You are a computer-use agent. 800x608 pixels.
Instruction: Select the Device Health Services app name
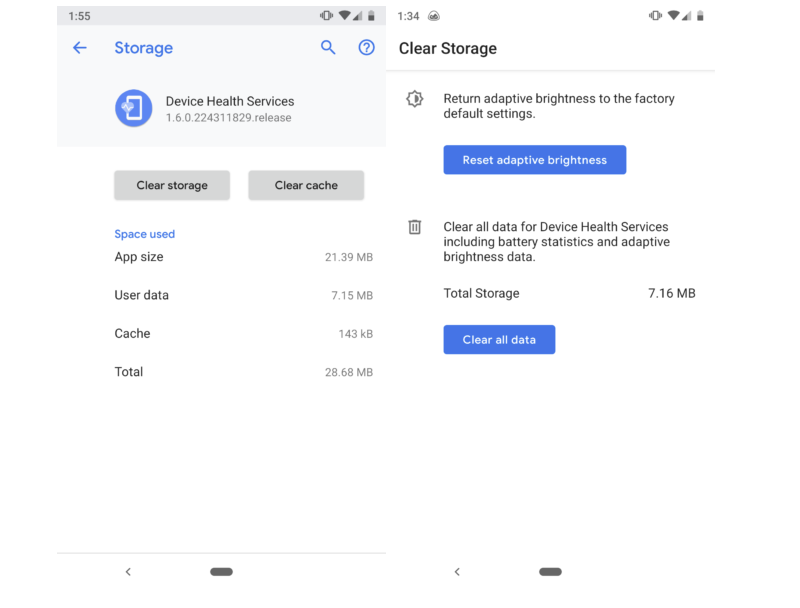[230, 101]
